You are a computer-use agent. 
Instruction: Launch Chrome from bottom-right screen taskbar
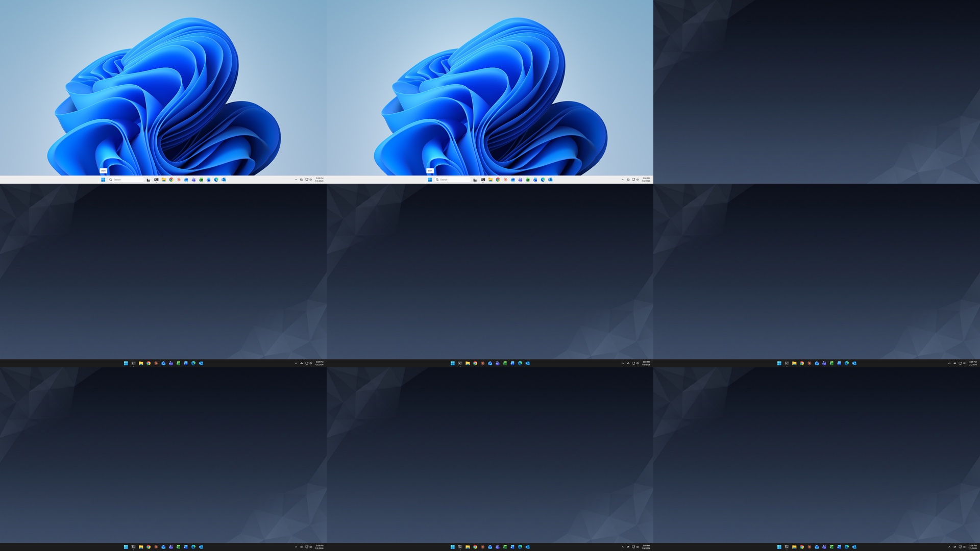coord(802,547)
